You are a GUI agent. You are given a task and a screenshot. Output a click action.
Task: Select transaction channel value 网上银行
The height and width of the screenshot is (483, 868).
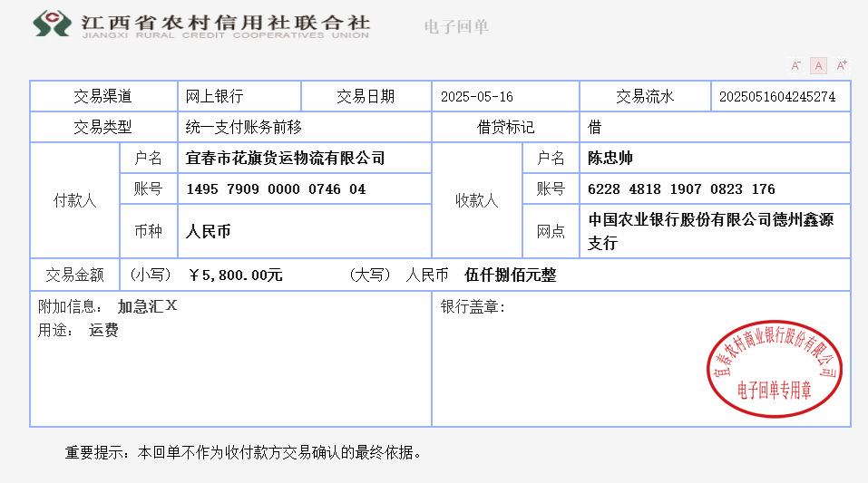tap(215, 96)
